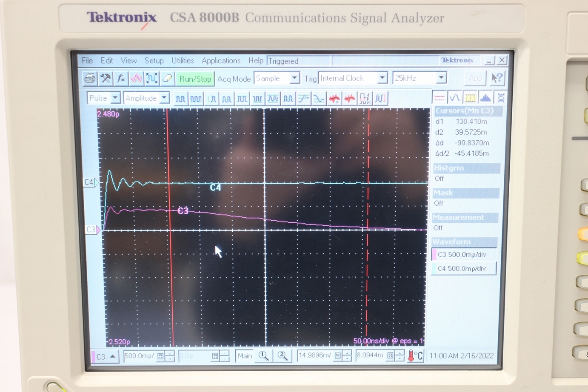
Task: Select the measurement icon with red bracket
Action: pos(380,99)
